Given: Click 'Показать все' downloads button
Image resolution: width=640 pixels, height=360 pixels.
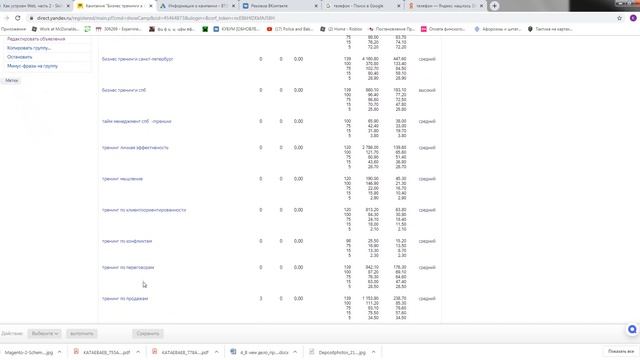Looking at the screenshot, I should click(x=621, y=351).
